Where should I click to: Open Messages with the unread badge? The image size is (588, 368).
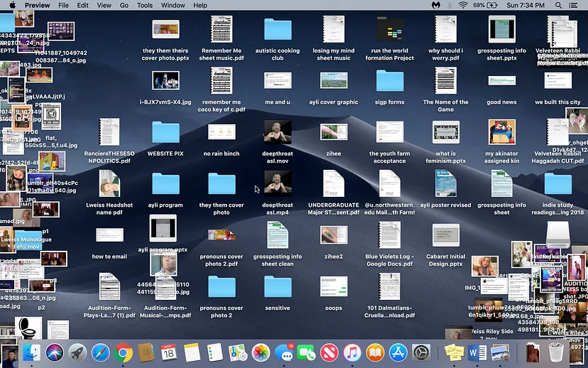tap(284, 352)
